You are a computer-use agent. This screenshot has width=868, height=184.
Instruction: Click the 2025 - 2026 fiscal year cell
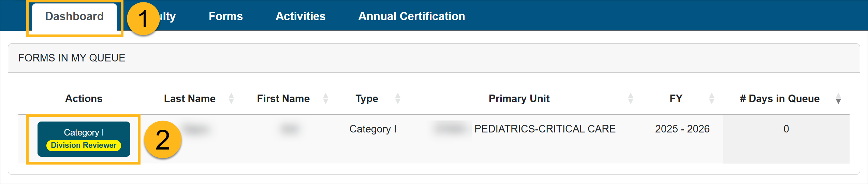pos(682,129)
